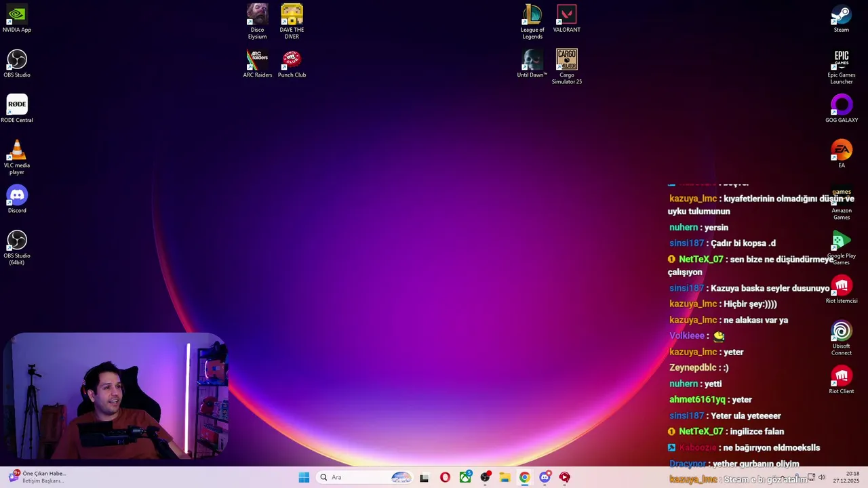Open the Discord desktop shortcut
Screen dimensions: 868x488
(17, 199)
